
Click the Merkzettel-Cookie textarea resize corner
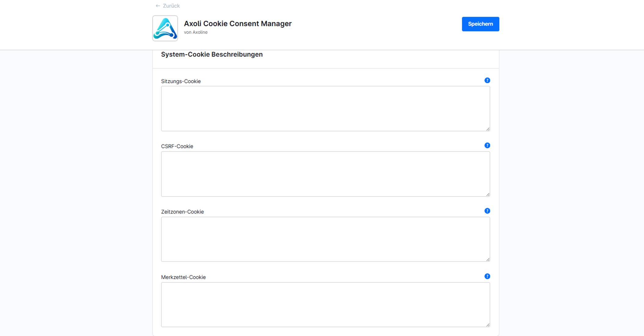pyautogui.click(x=488, y=325)
